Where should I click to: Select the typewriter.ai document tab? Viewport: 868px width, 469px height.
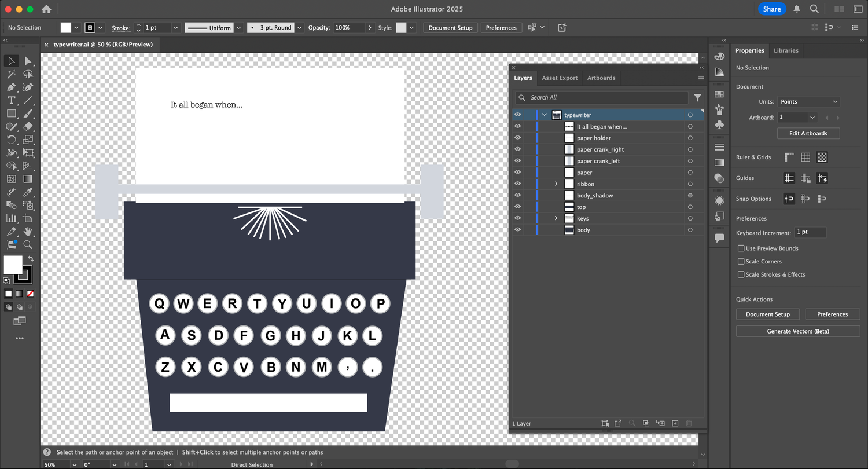pos(103,45)
